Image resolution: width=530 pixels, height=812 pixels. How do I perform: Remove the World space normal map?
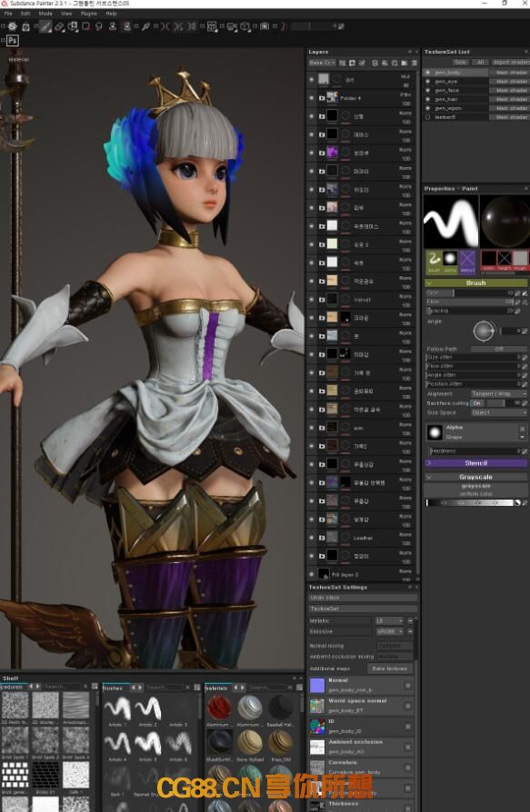[x=408, y=706]
